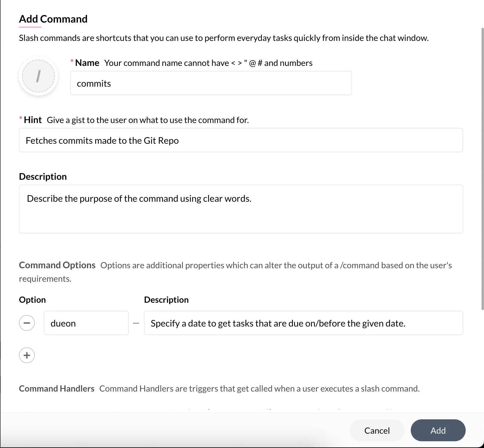
Task: Focus the Hint text field
Action: point(241,140)
